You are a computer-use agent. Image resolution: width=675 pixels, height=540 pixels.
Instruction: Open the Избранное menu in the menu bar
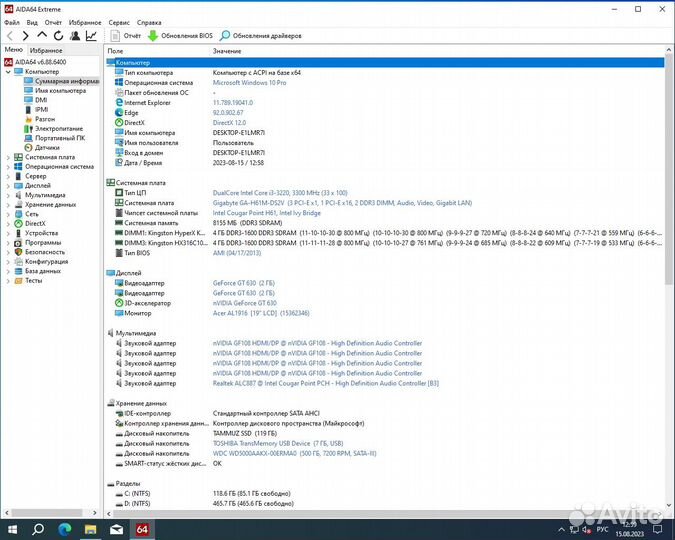(x=85, y=22)
